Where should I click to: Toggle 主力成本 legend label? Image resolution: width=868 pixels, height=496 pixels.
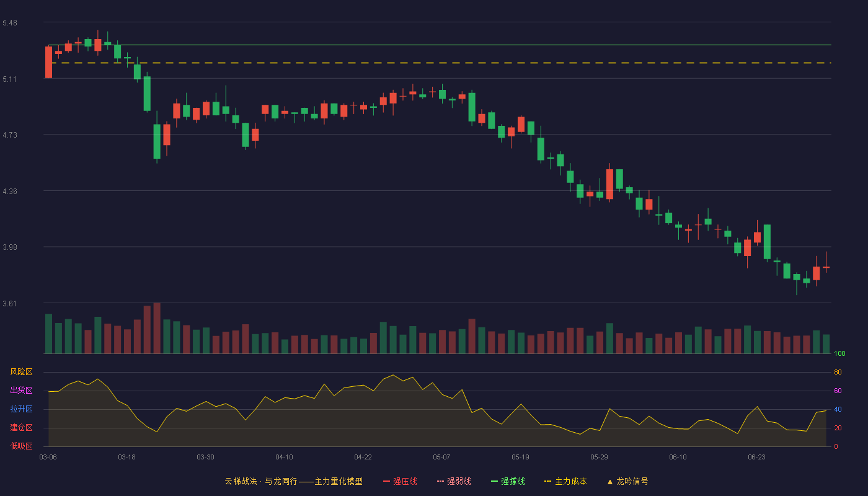pos(570,481)
